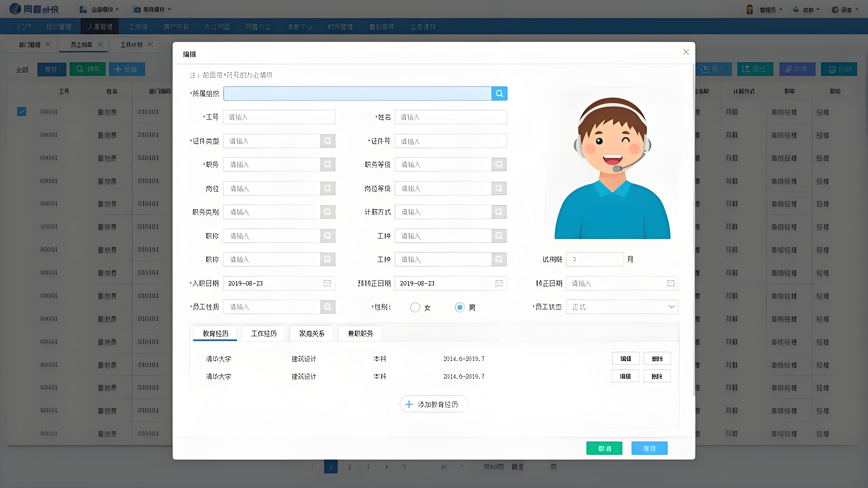Open the last dropdown at header far right

coord(845,10)
